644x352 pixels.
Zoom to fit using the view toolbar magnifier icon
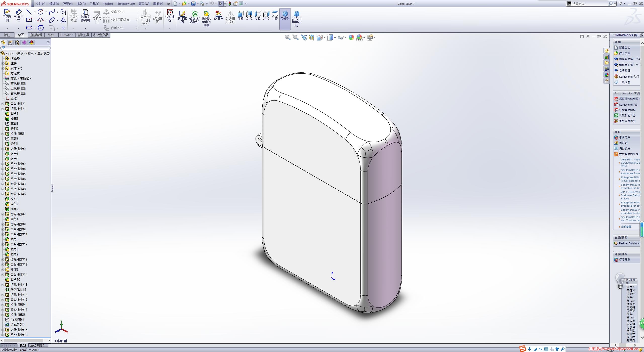tap(287, 38)
